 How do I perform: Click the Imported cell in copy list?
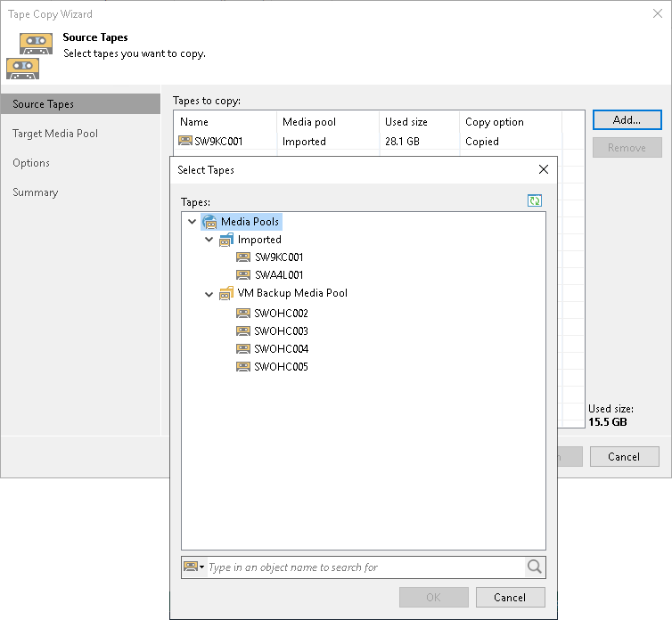coord(304,142)
